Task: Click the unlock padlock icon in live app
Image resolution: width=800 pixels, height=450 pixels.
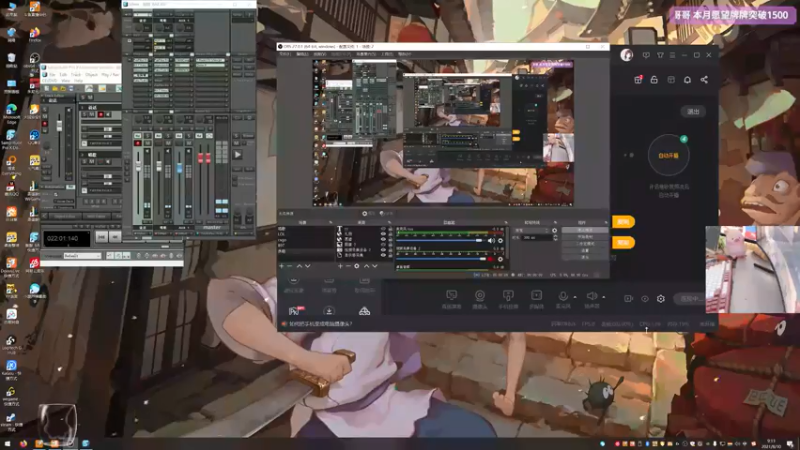Action: 654,80
